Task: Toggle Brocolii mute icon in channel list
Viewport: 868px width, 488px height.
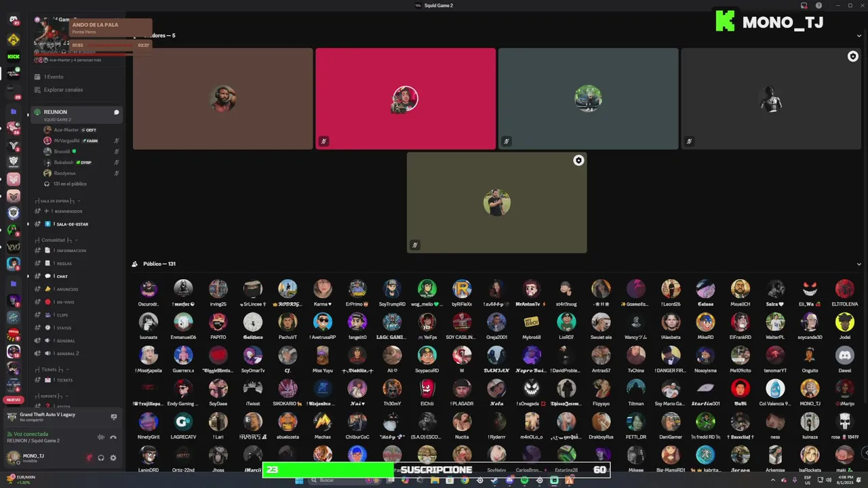Action: [x=117, y=152]
